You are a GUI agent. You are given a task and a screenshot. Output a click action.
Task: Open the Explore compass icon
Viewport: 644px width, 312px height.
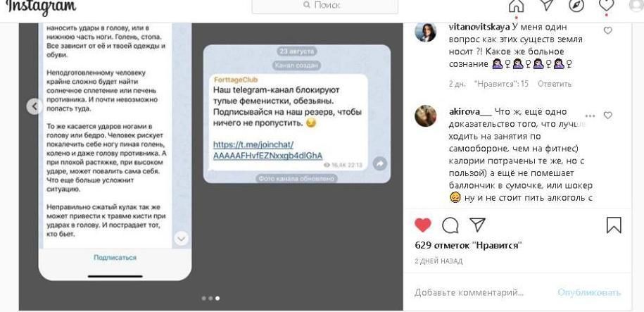tap(576, 5)
